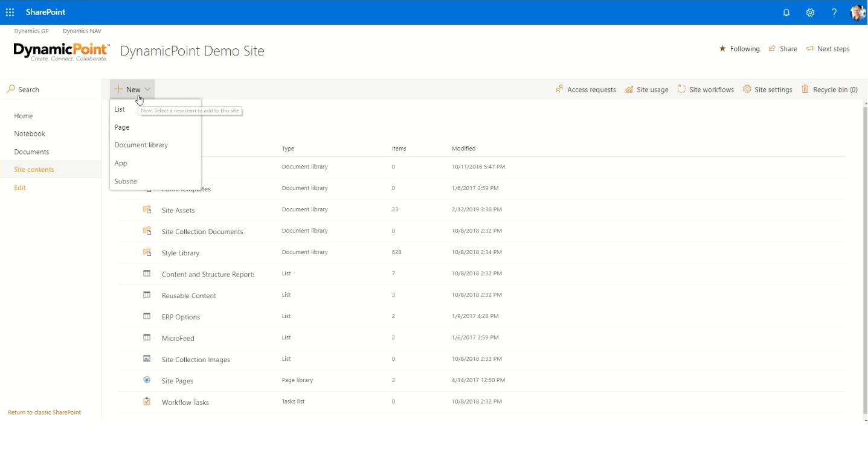
Task: Click the Share icon
Action: click(772, 48)
